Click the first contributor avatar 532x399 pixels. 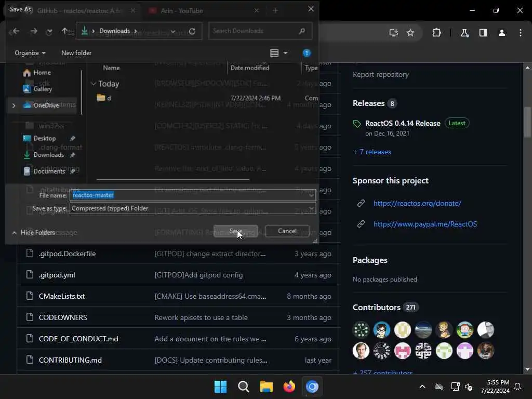click(361, 330)
